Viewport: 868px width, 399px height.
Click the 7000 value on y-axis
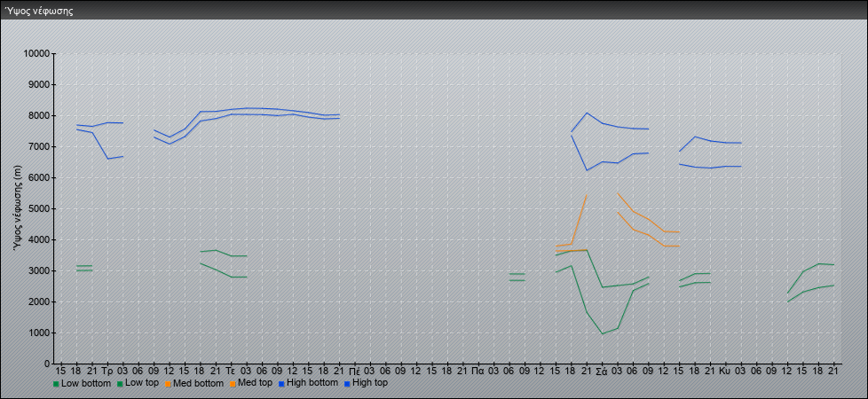[x=39, y=146]
